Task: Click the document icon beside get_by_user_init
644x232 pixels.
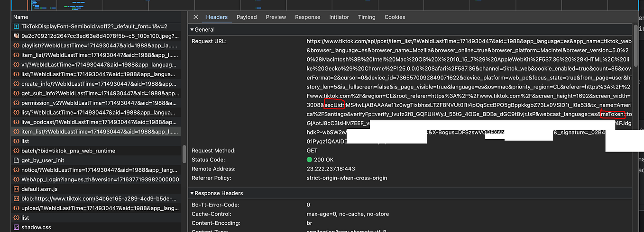Action: click(x=17, y=160)
